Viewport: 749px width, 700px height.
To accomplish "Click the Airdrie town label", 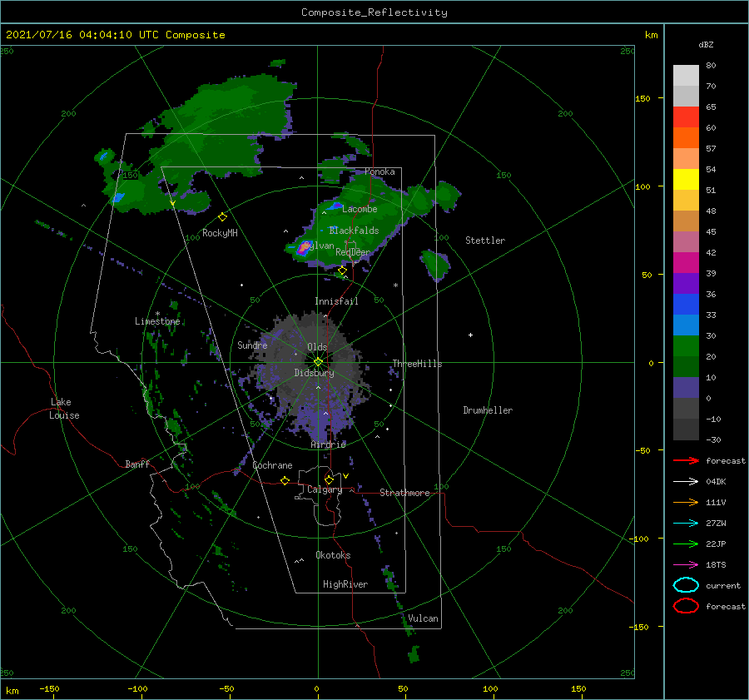I will click(x=328, y=444).
